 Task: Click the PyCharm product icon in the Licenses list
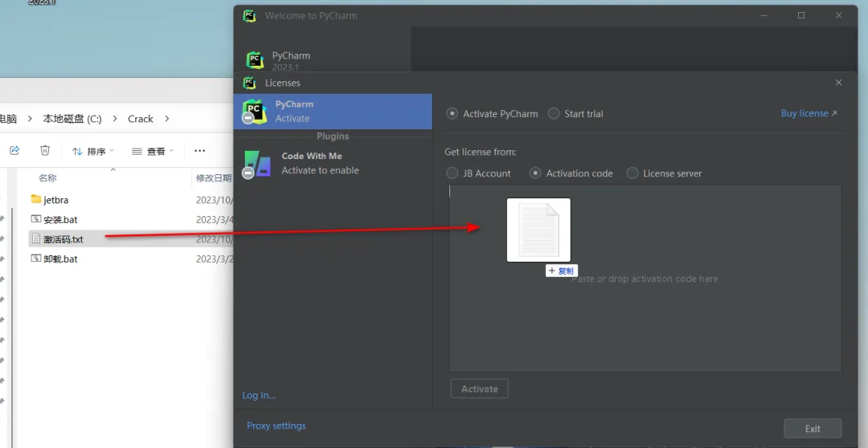pyautogui.click(x=254, y=111)
